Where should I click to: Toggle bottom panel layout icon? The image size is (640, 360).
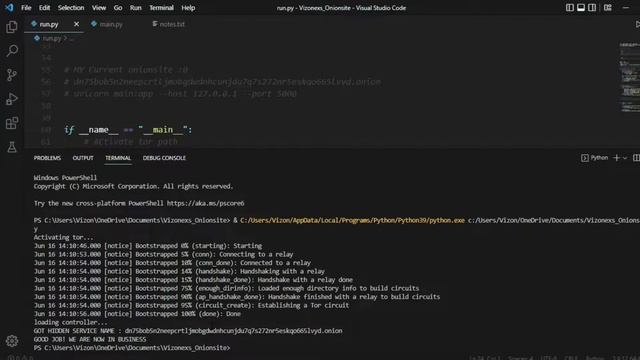[x=581, y=7]
